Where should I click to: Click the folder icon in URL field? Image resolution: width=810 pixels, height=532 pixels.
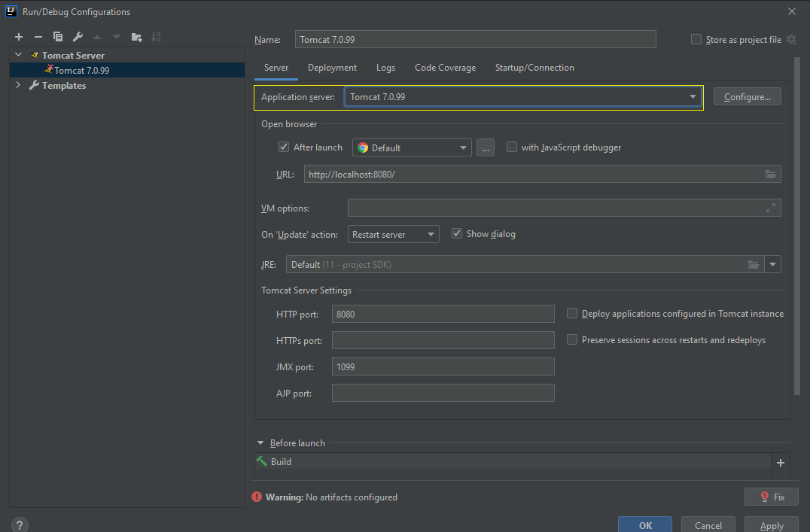click(x=770, y=175)
